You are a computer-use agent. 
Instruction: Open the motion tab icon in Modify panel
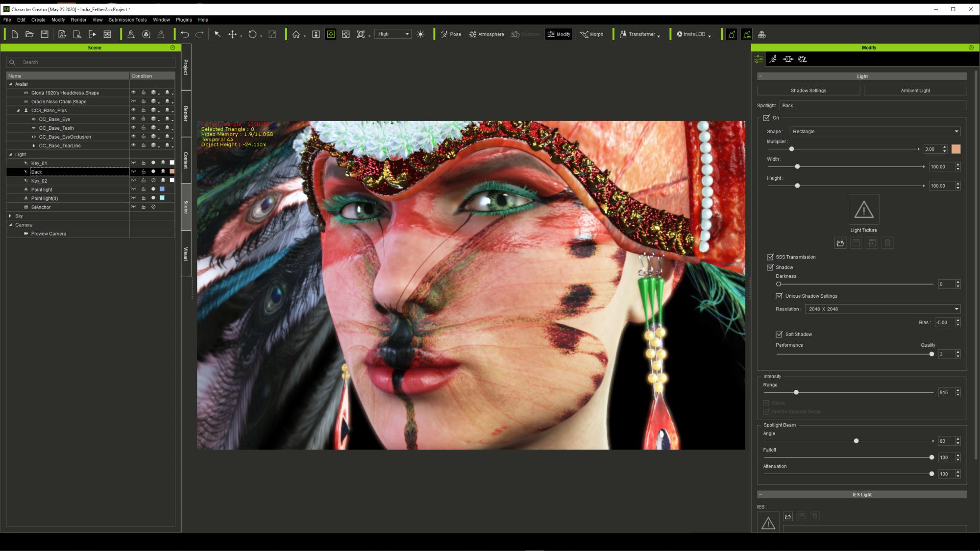coord(773,59)
